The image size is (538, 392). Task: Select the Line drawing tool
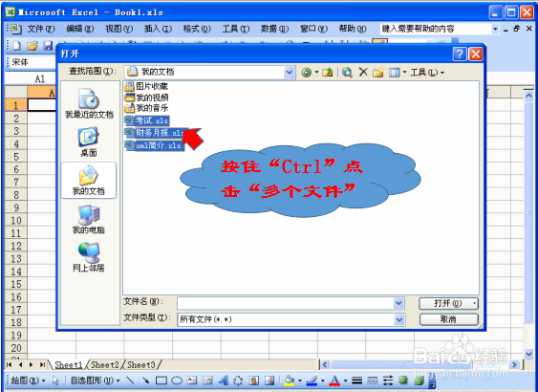(x=130, y=380)
